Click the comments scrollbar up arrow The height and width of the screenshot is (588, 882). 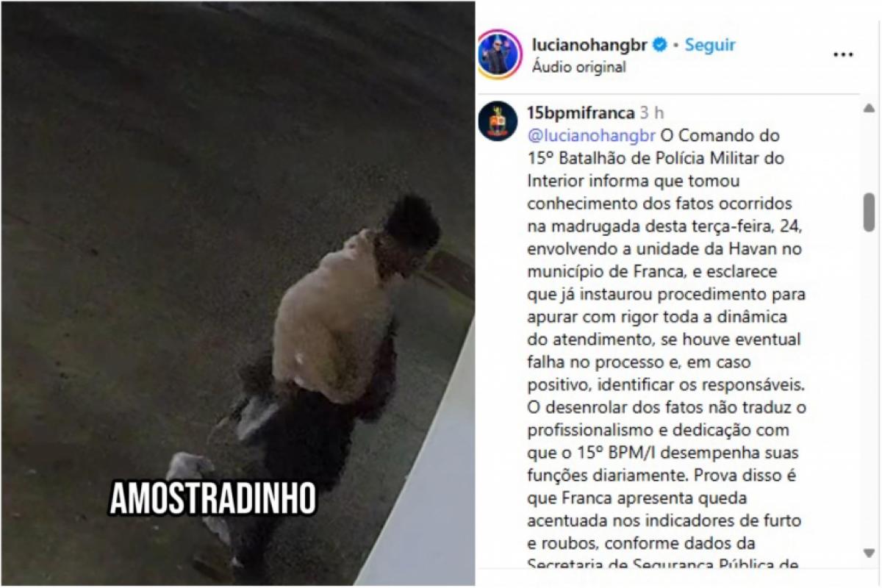click(x=869, y=108)
